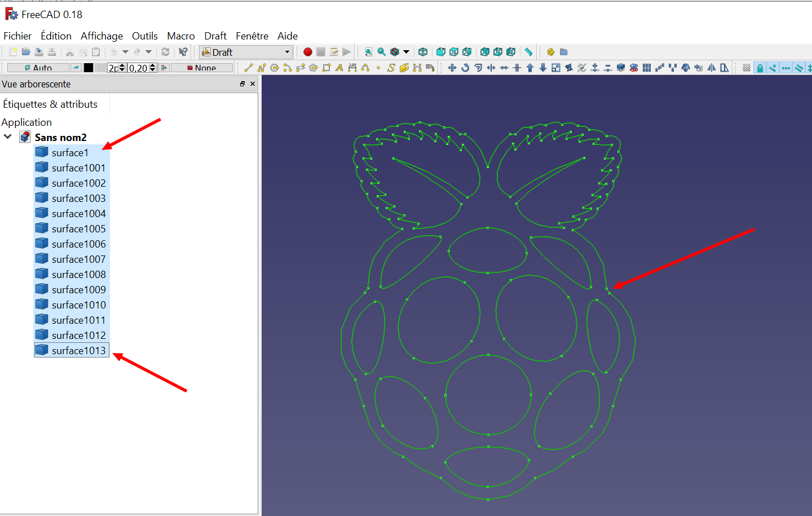Select the Draft Ellipse tool
Viewport: 812px width, 516px height.
click(x=301, y=68)
